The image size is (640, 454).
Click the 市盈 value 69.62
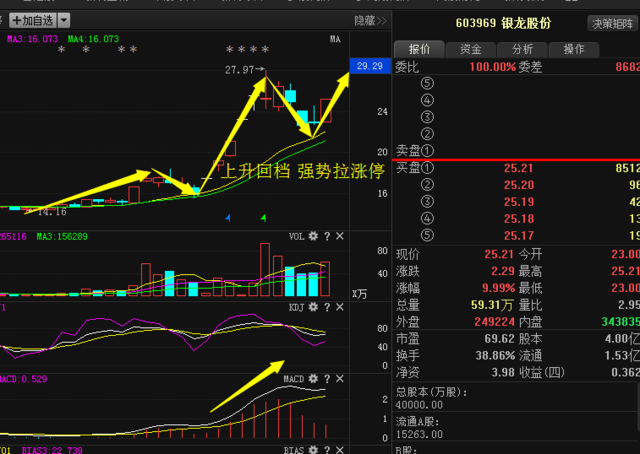point(499,338)
